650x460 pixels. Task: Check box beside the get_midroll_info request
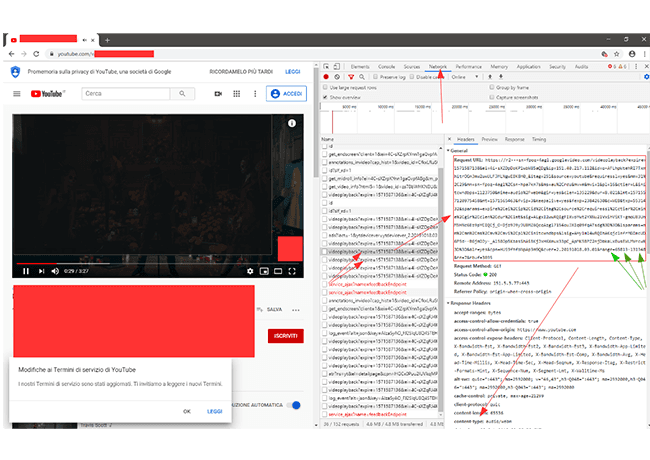click(x=325, y=179)
